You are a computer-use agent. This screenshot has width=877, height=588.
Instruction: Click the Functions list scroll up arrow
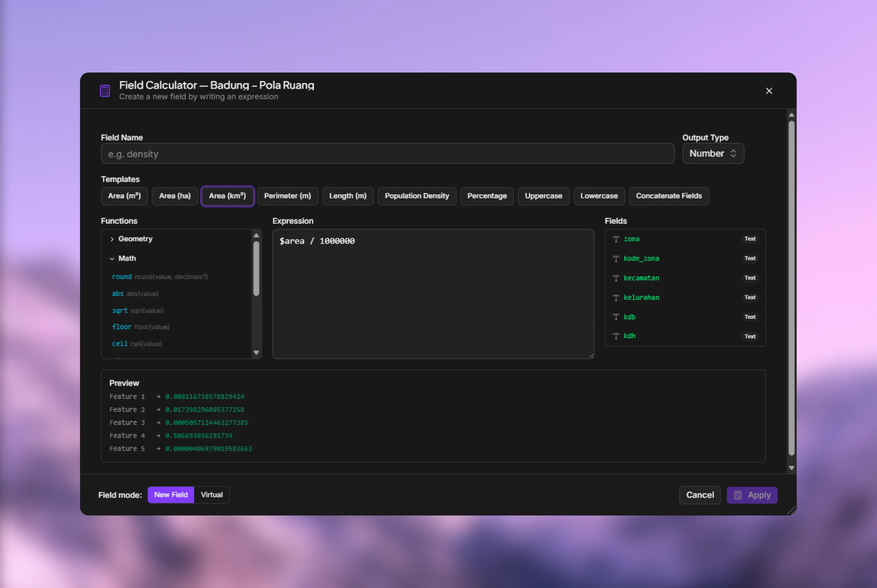256,235
